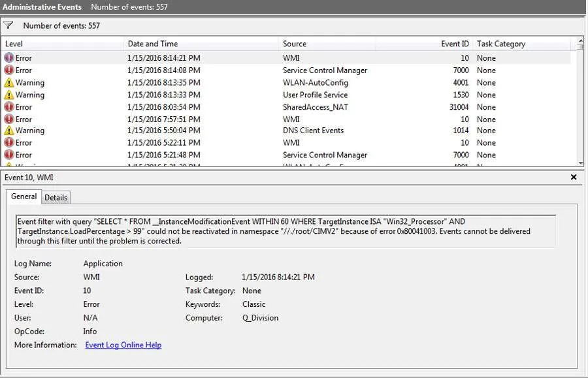Click the event list scroll down arrow
588x378 pixels.
pyautogui.click(x=581, y=163)
